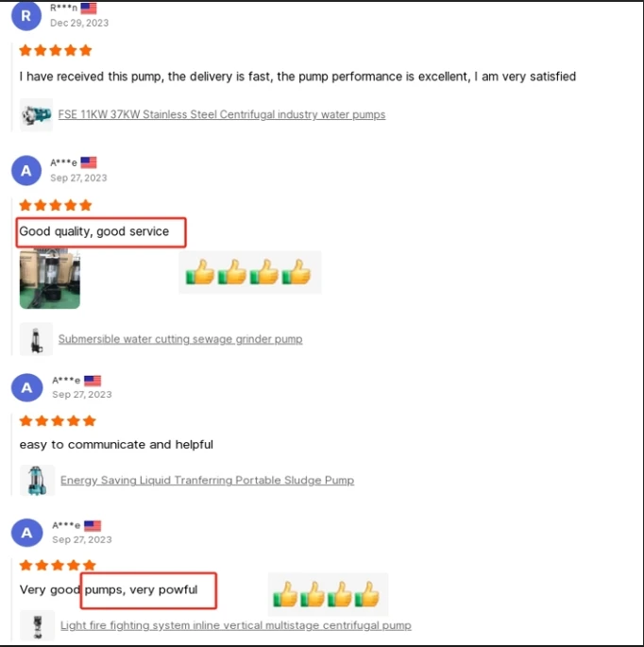The width and height of the screenshot is (644, 647).
Task: Open the FSE 11KW 37KW Stainless Steel Centrifugal pumps link
Action: point(222,114)
